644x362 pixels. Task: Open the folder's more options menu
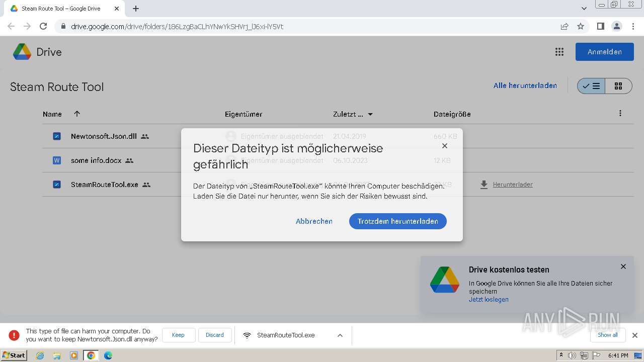tap(620, 114)
